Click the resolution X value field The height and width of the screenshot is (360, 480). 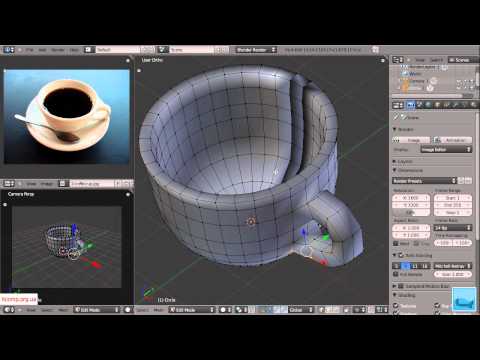(x=411, y=198)
